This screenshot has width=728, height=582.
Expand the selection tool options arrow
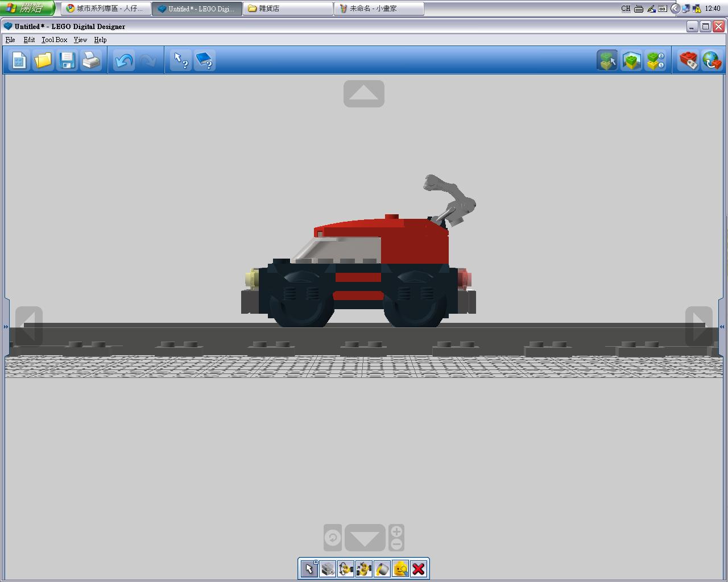(x=316, y=562)
